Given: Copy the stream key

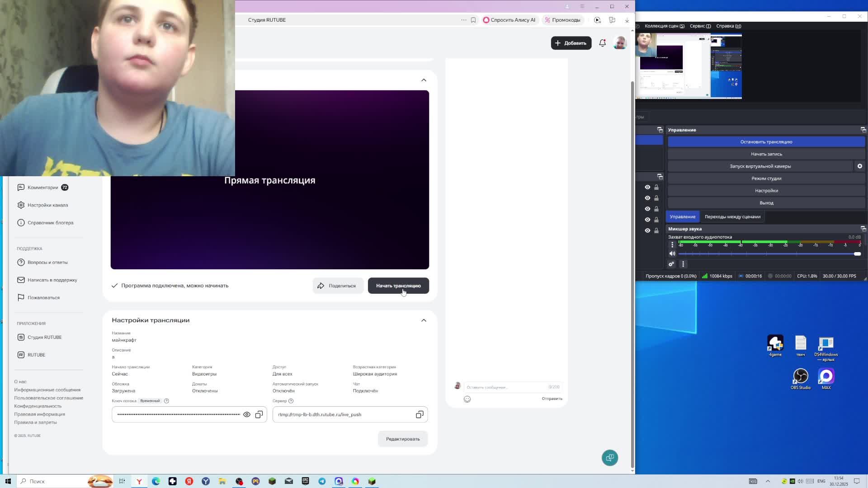Looking at the screenshot, I should coord(259,414).
